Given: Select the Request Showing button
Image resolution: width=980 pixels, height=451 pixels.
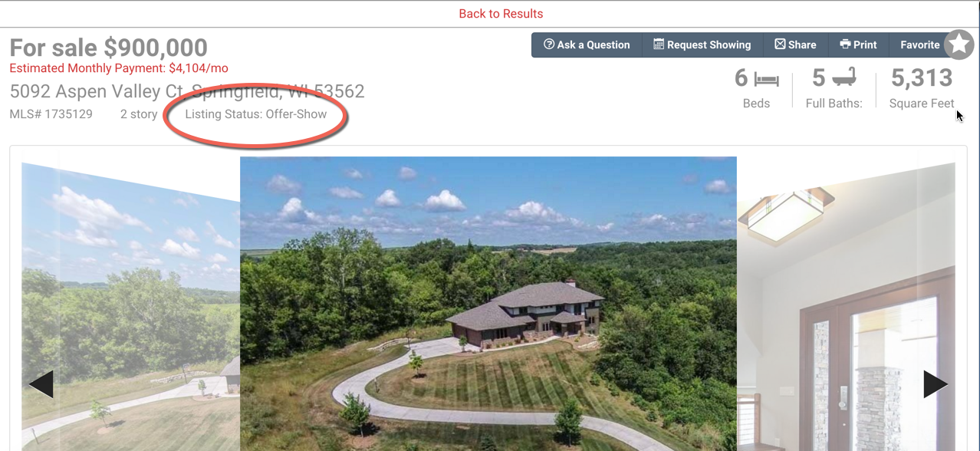Looking at the screenshot, I should [x=702, y=44].
